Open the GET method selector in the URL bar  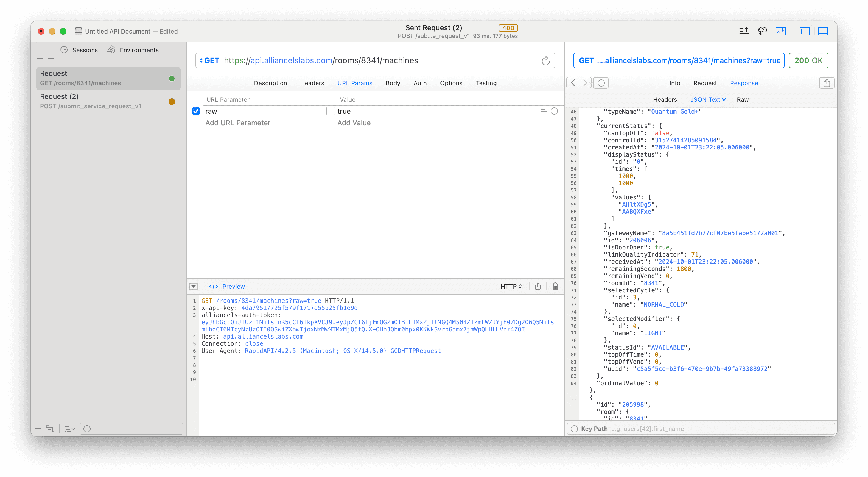pyautogui.click(x=209, y=60)
